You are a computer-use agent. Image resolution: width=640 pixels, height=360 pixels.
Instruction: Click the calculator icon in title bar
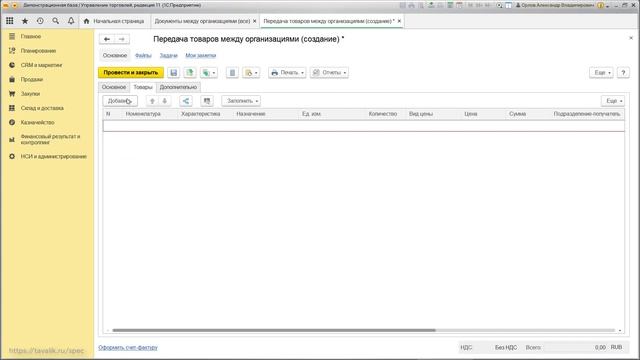pyautogui.click(x=450, y=5)
